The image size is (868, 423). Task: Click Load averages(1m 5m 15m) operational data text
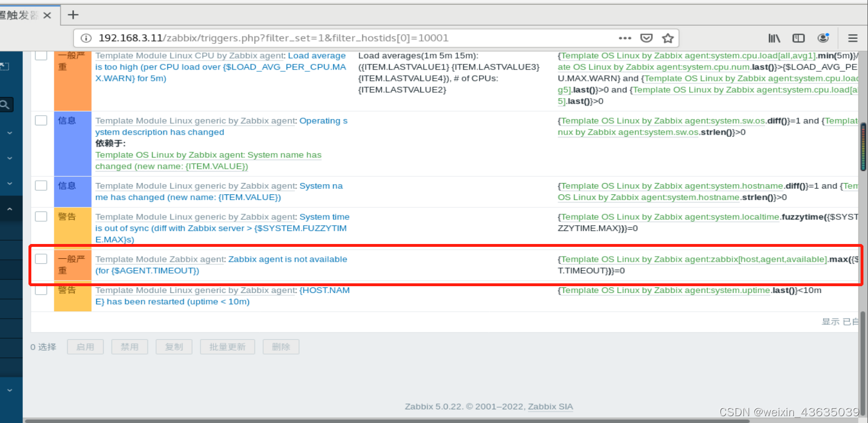click(448, 72)
